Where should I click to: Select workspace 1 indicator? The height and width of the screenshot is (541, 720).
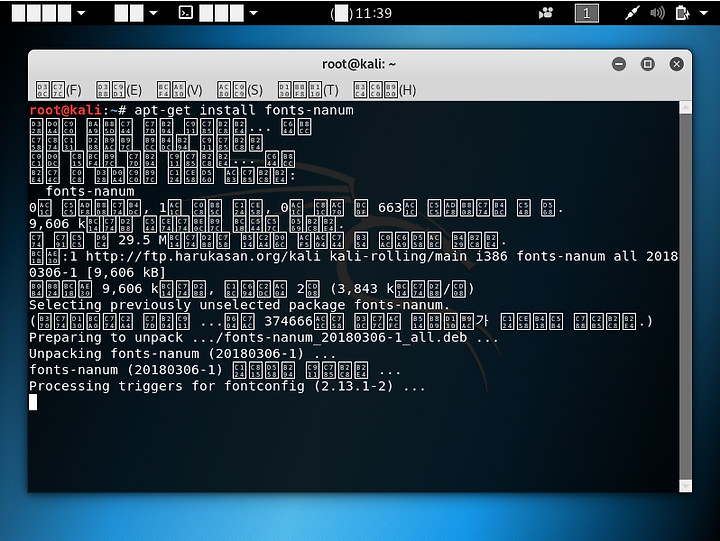[x=586, y=13]
